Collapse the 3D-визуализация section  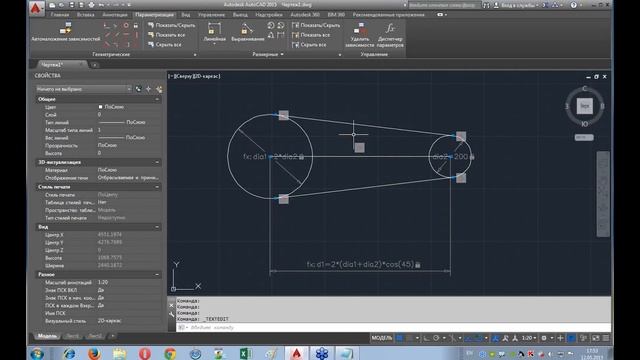[x=157, y=162]
